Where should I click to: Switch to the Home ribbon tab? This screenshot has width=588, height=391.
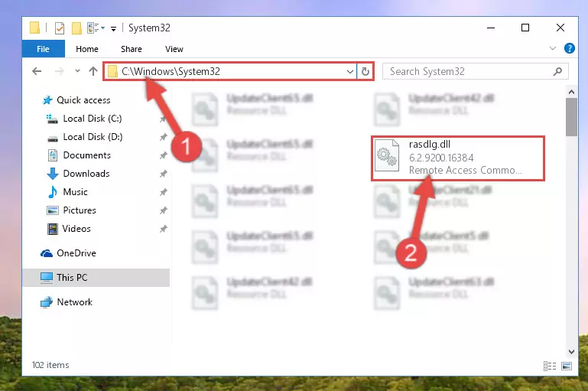(x=87, y=49)
